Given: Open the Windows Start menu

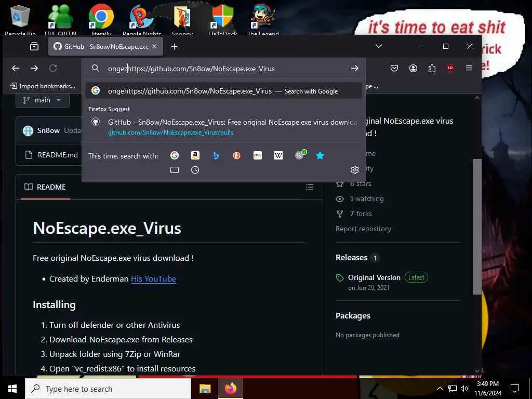Looking at the screenshot, I should click(x=12, y=389).
